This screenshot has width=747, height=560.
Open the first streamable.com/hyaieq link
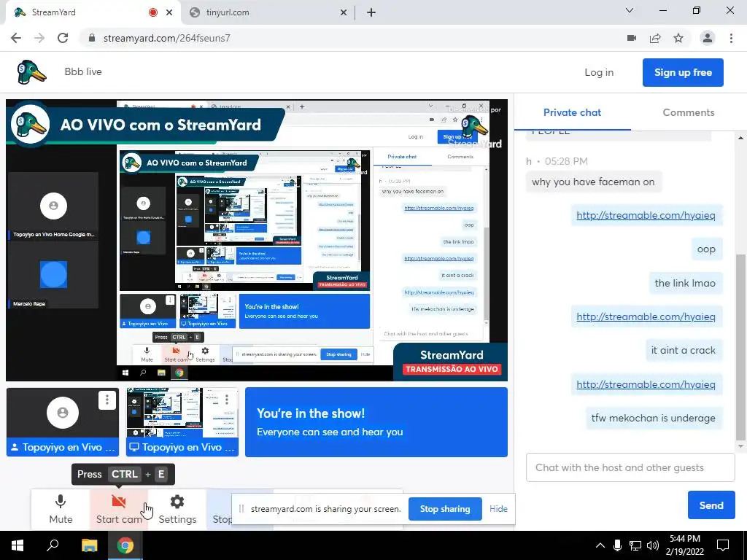(x=646, y=215)
